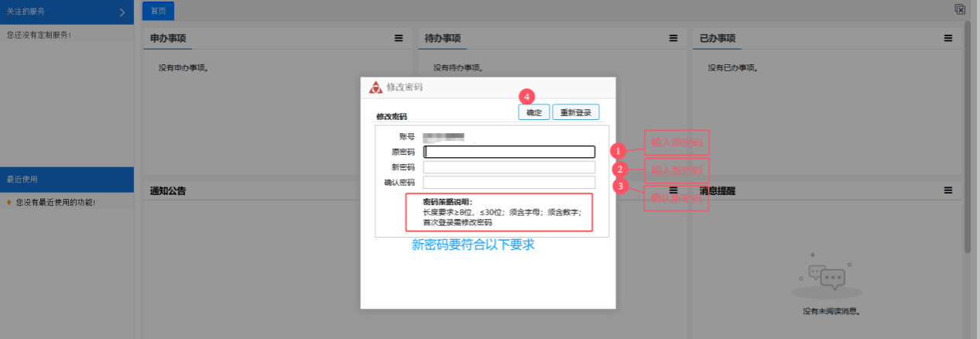The width and height of the screenshot is (980, 339).
Task: Click the orange diamond bullet under 最近使用
Action: pos(9,203)
